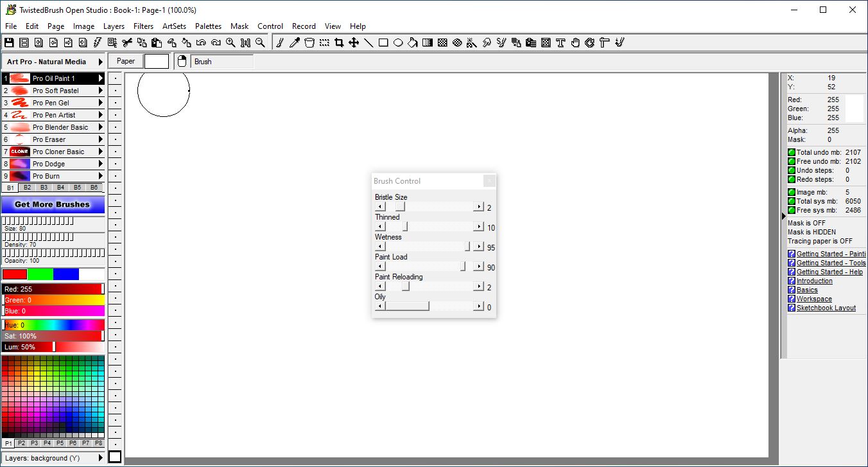Decrease Wetness with left arrow
Screen dimensions: 868x467
click(x=380, y=247)
